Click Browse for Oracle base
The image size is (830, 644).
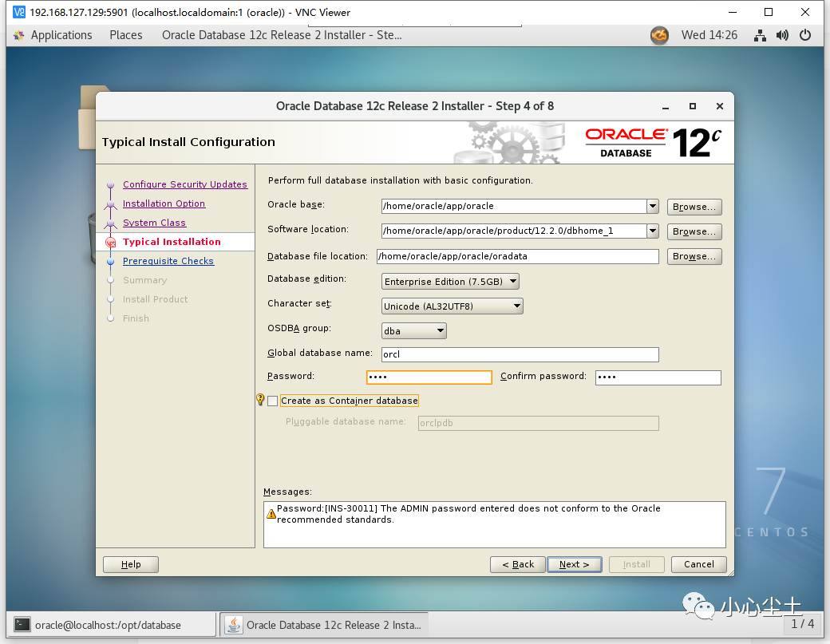[x=694, y=207]
